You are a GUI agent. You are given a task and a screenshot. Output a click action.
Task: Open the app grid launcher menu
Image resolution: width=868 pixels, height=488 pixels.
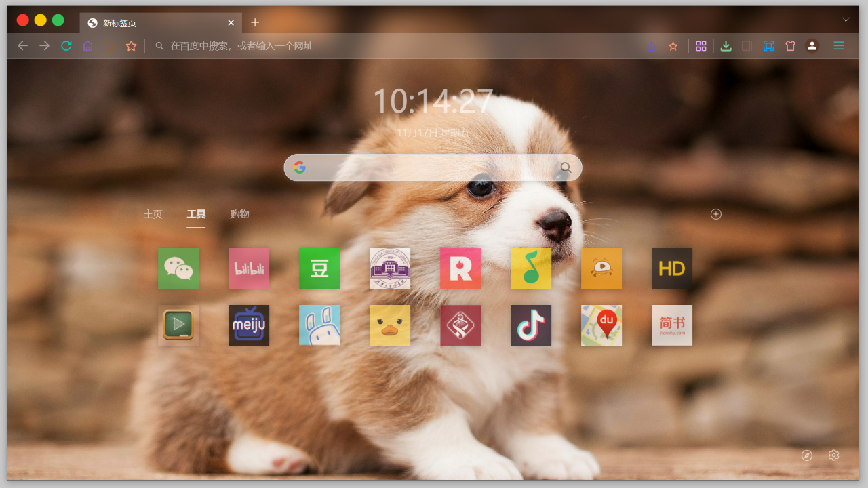click(x=701, y=46)
